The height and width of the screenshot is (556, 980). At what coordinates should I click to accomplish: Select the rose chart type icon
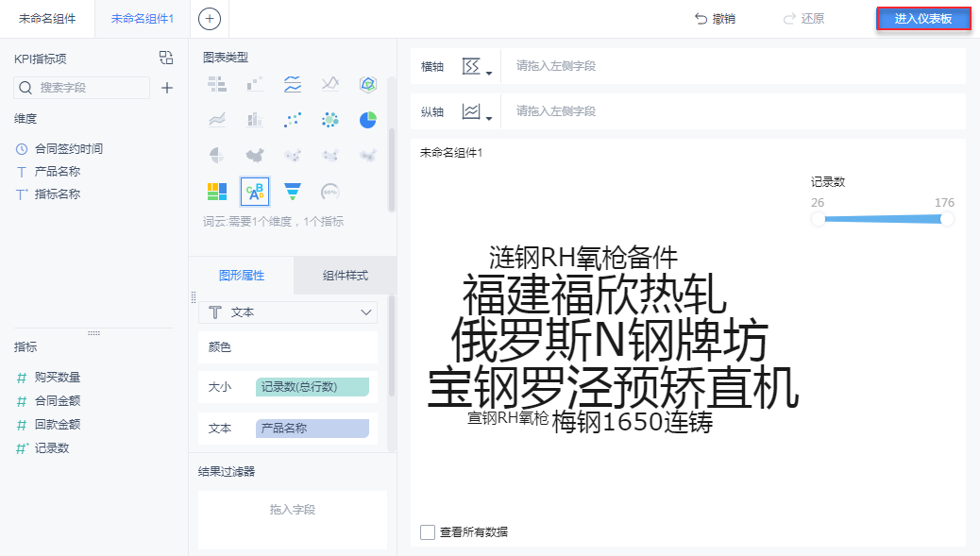point(217,155)
